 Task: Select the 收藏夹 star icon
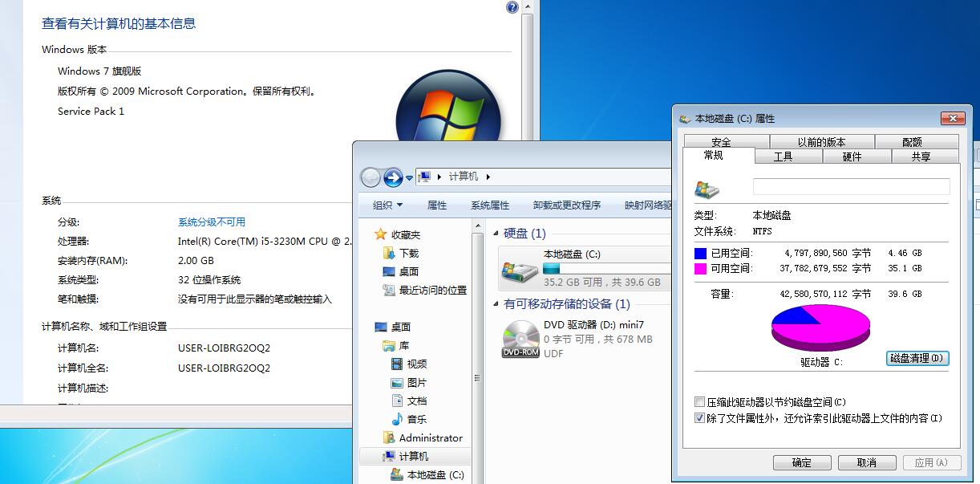pyautogui.click(x=380, y=234)
